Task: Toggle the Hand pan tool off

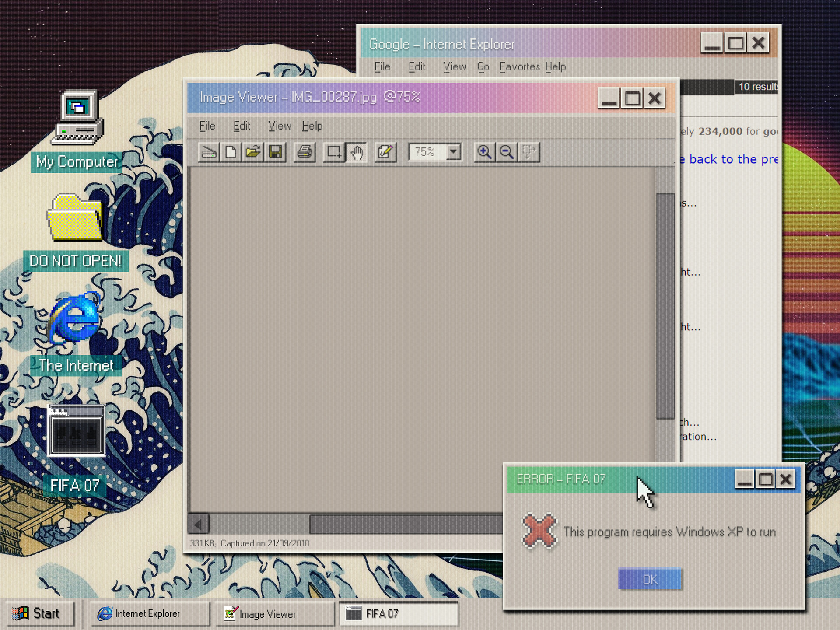Action: pos(357,152)
